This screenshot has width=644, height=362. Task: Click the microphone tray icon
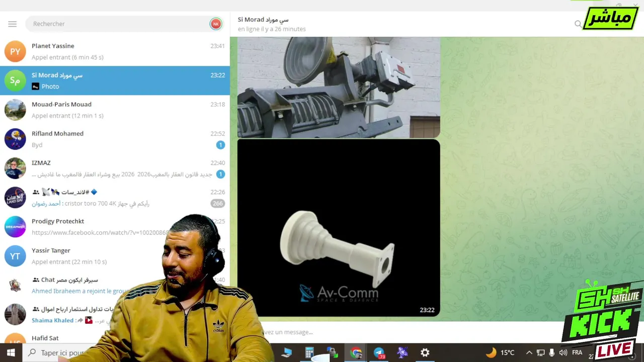click(x=552, y=353)
